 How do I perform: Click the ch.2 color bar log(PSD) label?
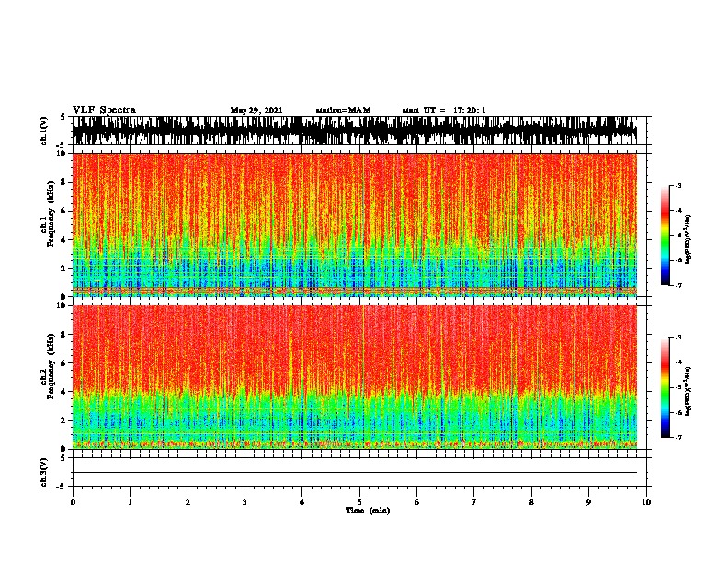688,391
